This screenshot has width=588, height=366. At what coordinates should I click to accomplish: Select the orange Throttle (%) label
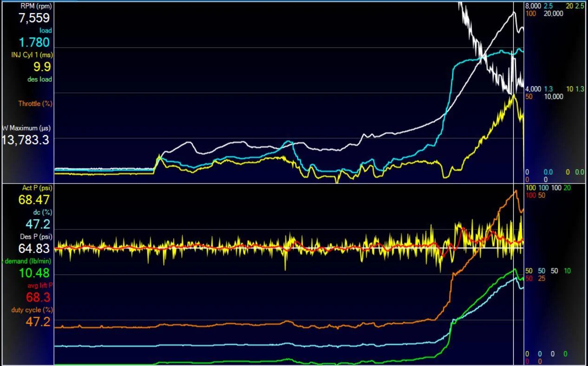(35, 104)
